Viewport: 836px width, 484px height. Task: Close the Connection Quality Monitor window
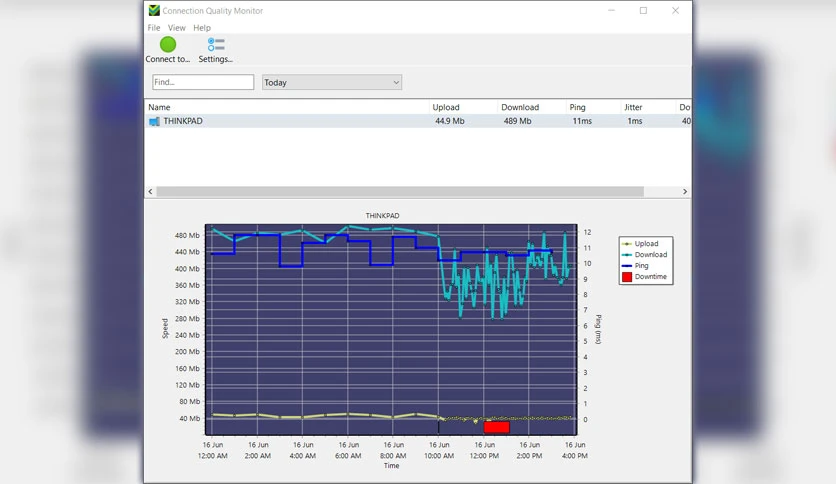676,11
